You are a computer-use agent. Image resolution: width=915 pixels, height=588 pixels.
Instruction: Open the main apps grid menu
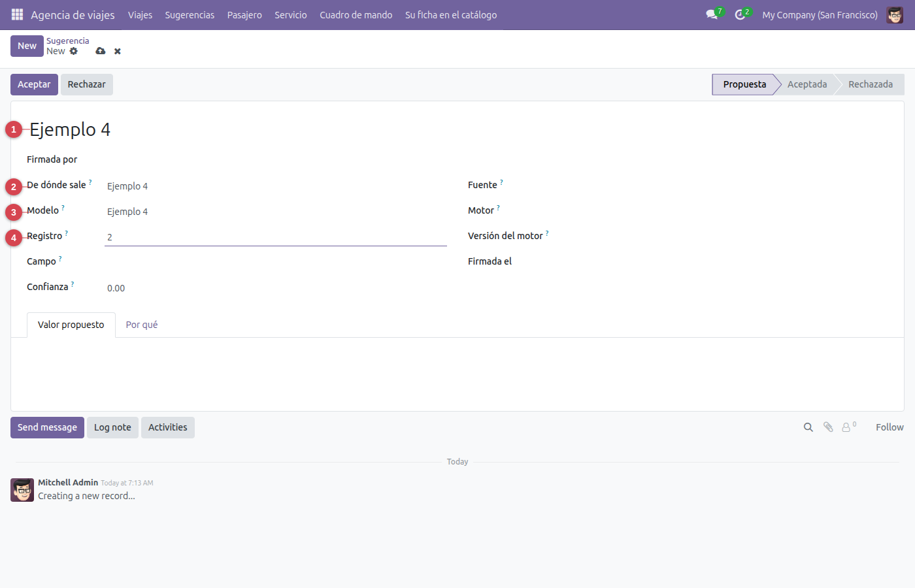tap(18, 14)
